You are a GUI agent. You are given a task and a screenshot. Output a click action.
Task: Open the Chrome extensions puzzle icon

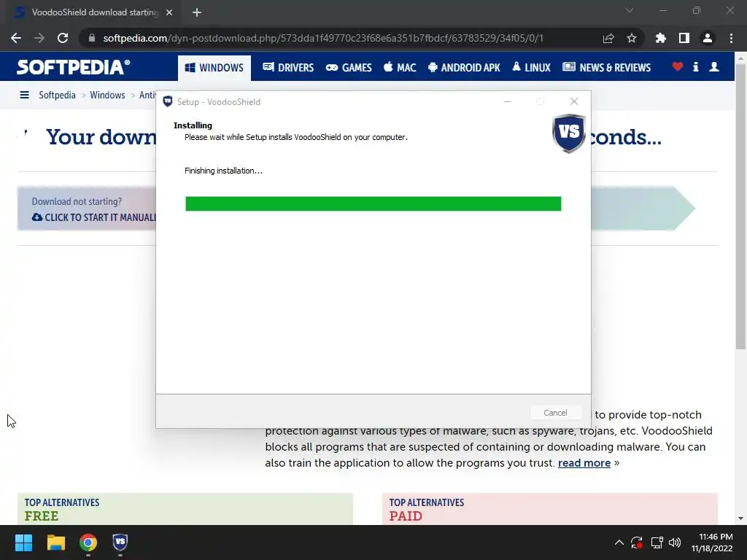point(661,38)
